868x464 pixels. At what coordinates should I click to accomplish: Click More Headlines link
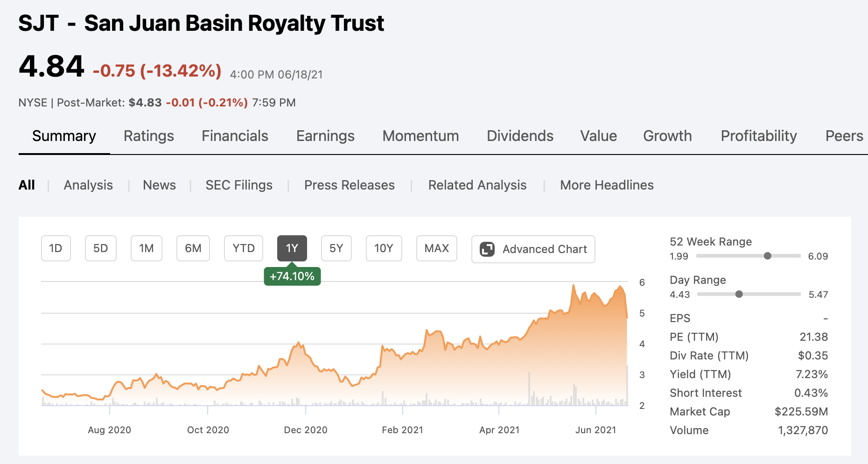coord(607,185)
